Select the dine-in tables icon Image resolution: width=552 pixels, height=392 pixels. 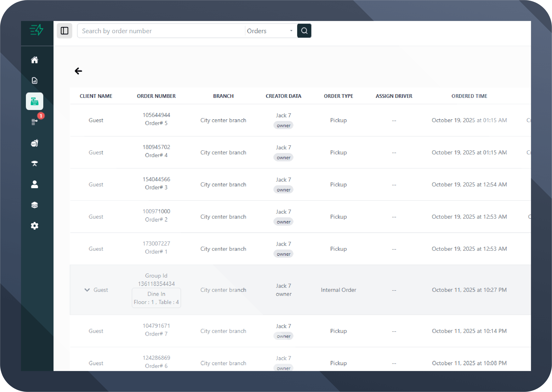(x=35, y=164)
